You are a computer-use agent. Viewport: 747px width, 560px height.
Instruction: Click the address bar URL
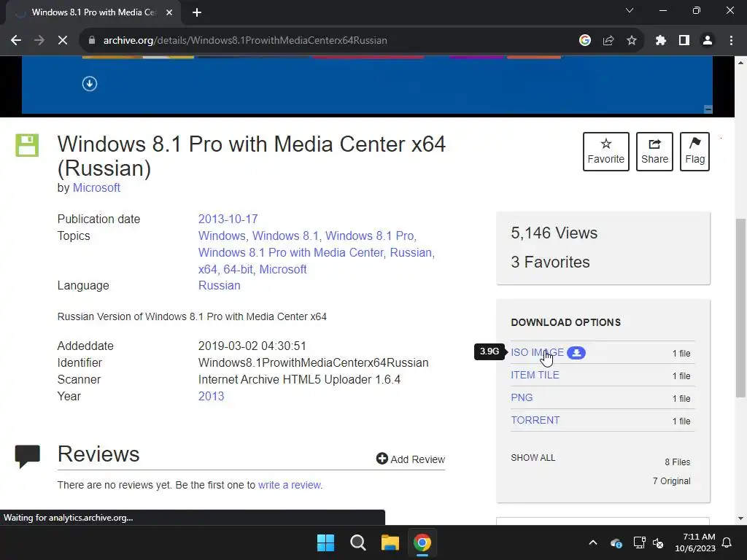pyautogui.click(x=245, y=41)
